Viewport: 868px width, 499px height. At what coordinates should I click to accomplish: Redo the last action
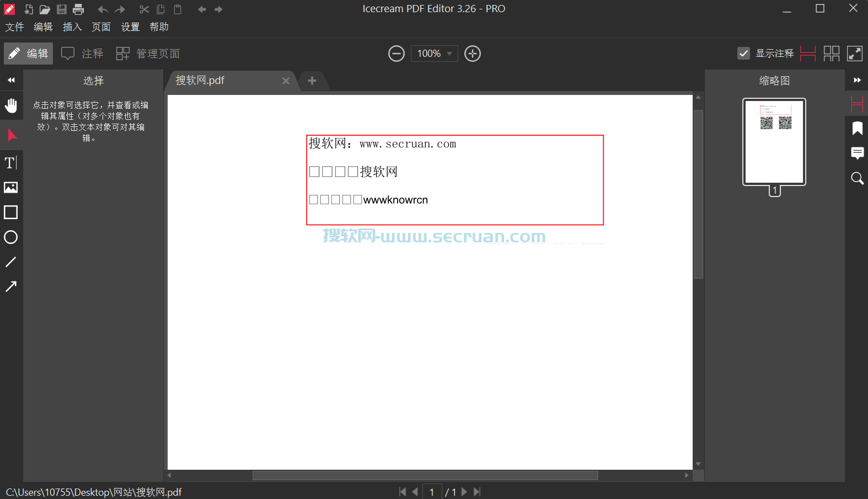point(120,9)
